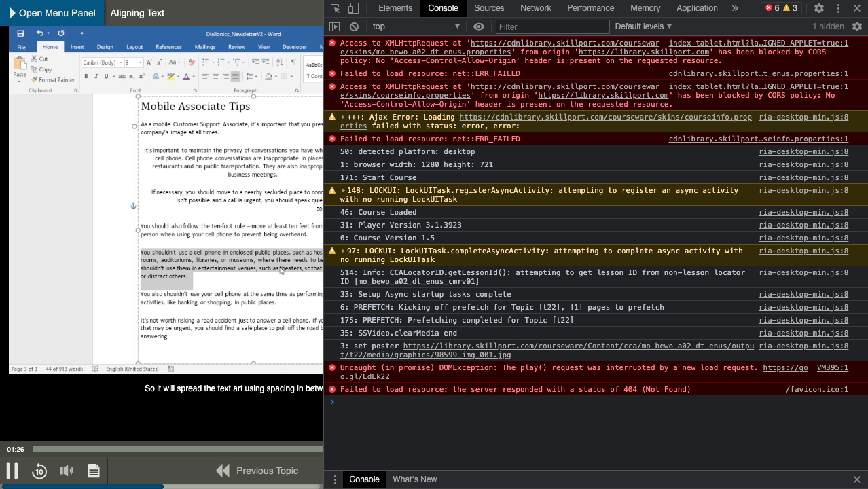Open console settings gear beside hidden count
Image resolution: width=868 pixels, height=489 pixels.
pyautogui.click(x=857, y=26)
